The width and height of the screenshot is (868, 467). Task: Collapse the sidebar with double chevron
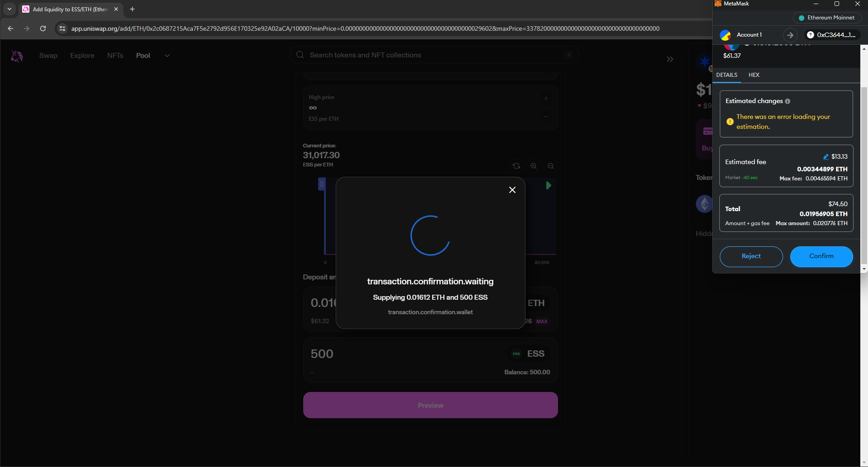[670, 59]
